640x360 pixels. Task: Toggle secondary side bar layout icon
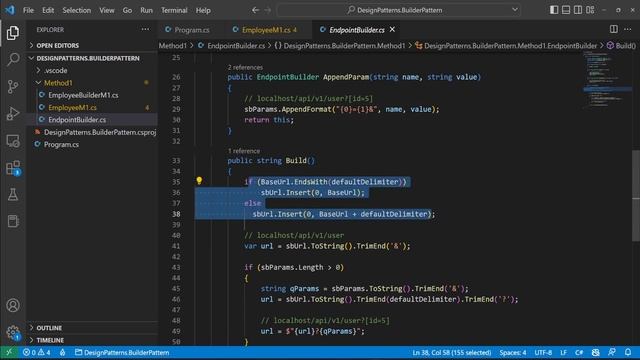pyautogui.click(x=578, y=10)
